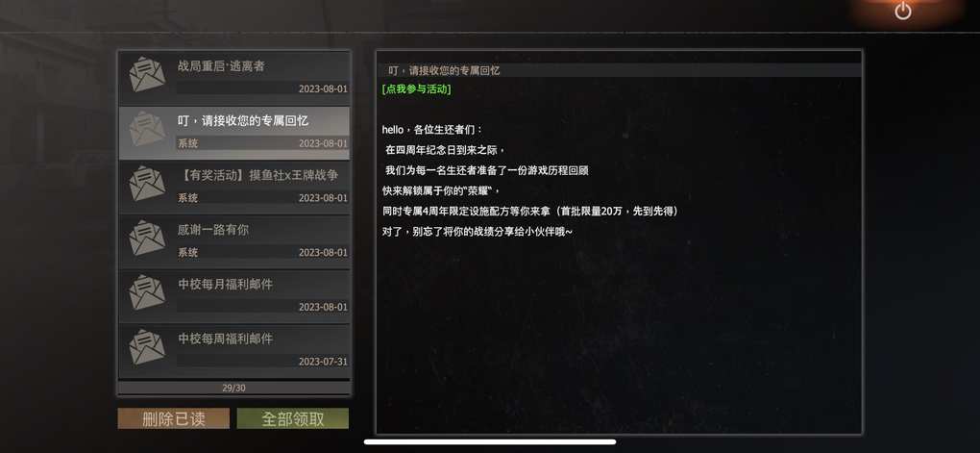Open the 感谢一路有你 mail

(x=234, y=241)
